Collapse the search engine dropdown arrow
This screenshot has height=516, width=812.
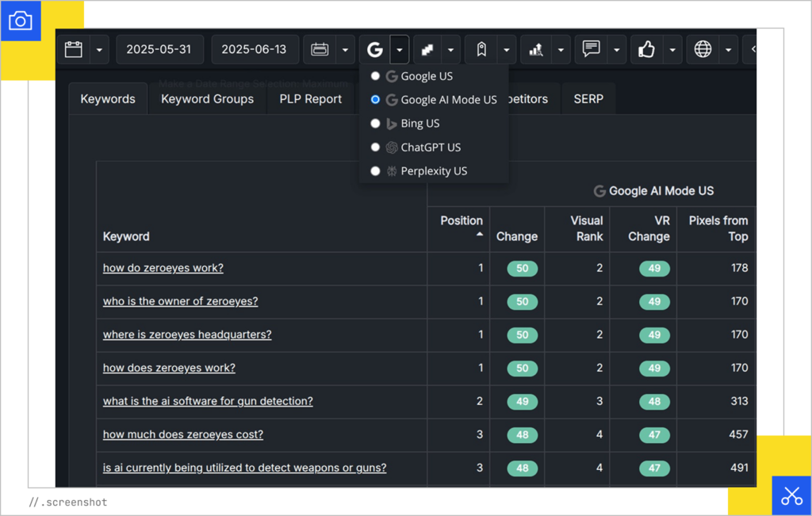click(x=400, y=50)
